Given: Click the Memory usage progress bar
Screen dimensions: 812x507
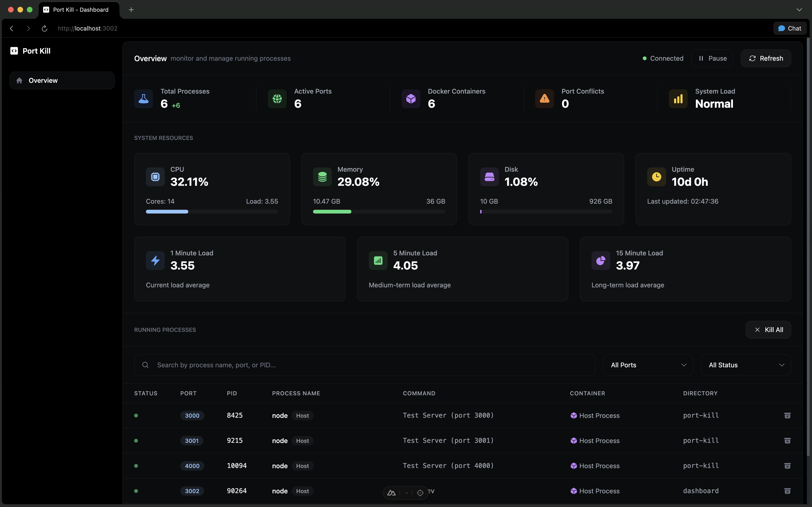Looking at the screenshot, I should click(379, 212).
